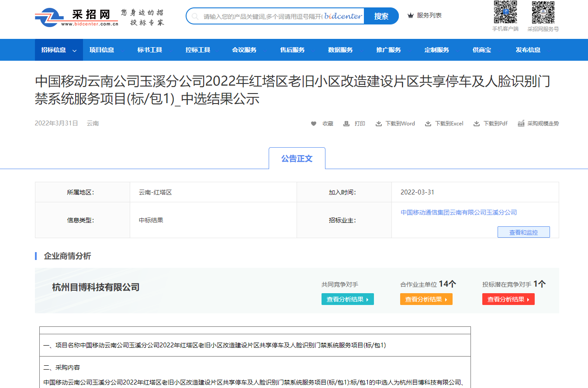Click the 查看和监控 button
This screenshot has width=588, height=388.
[x=524, y=232]
